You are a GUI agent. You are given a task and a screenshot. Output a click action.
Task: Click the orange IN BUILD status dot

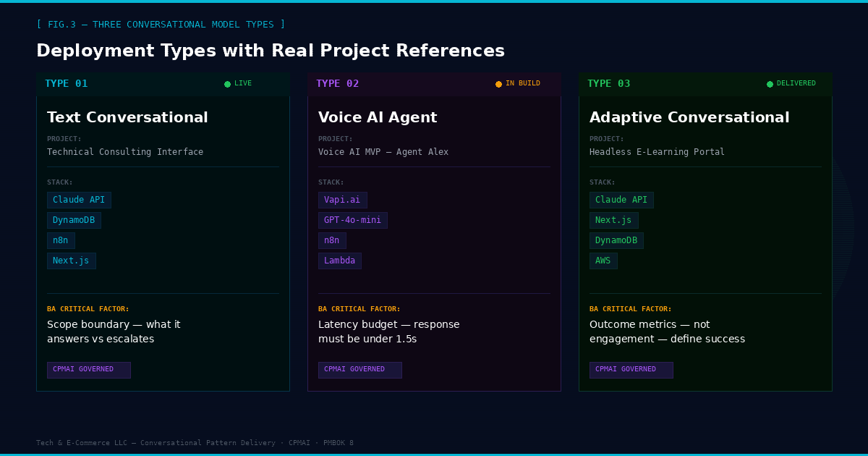(x=498, y=84)
